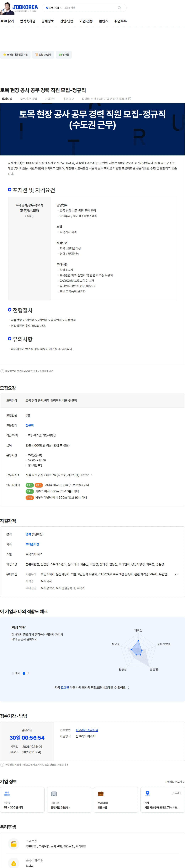Open the 기업·연봉 menu

pyautogui.click(x=86, y=21)
